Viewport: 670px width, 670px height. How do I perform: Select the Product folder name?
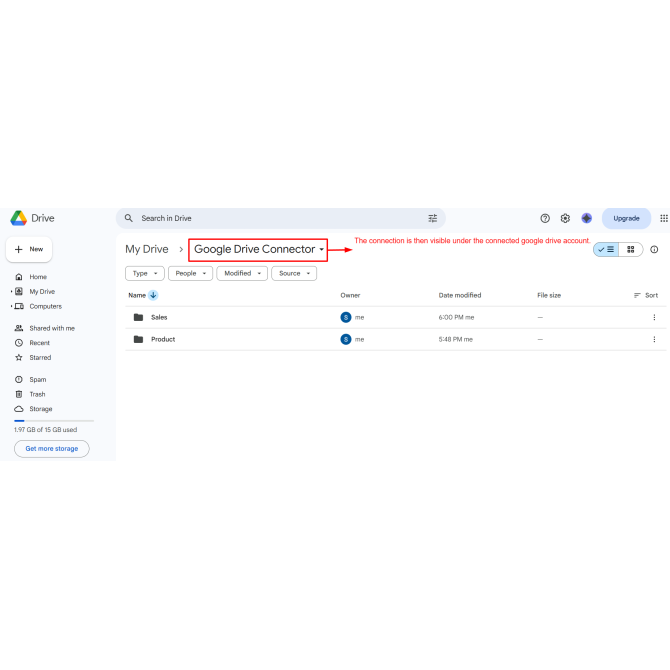pos(163,339)
